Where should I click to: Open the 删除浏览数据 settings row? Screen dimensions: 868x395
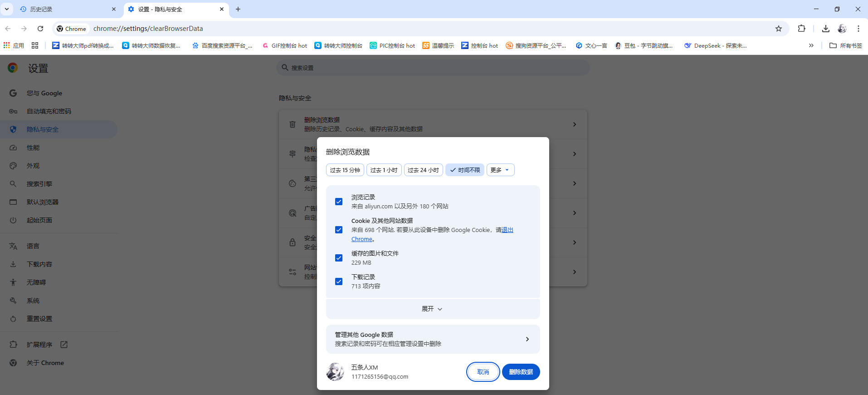(433, 124)
